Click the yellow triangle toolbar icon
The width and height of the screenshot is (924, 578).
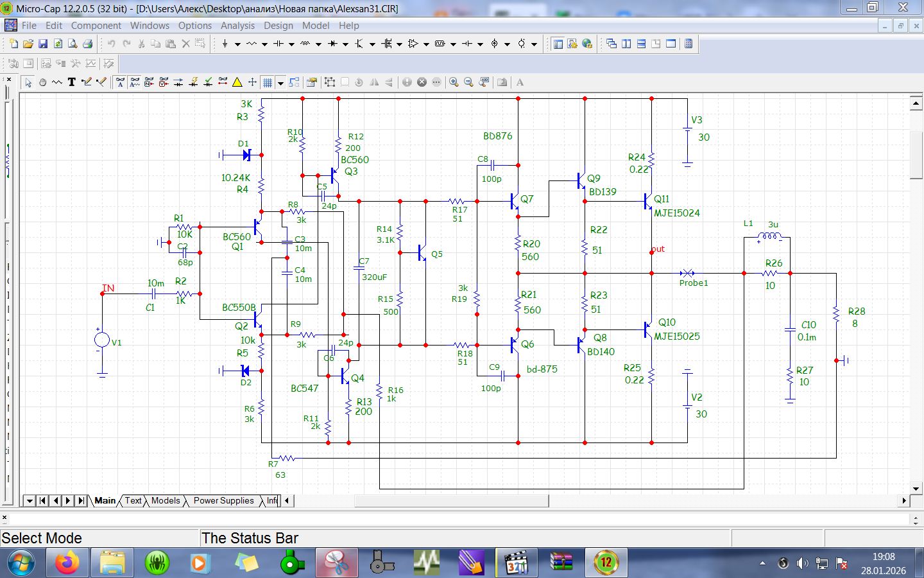coord(237,82)
